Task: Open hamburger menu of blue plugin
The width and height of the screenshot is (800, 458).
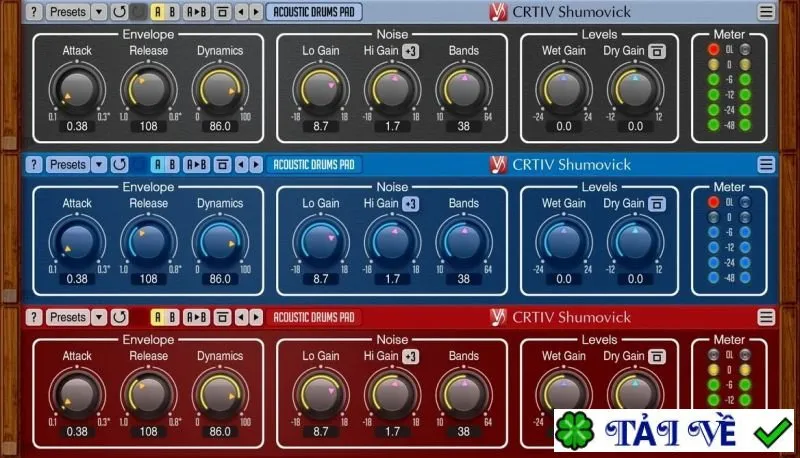Action: 766,165
